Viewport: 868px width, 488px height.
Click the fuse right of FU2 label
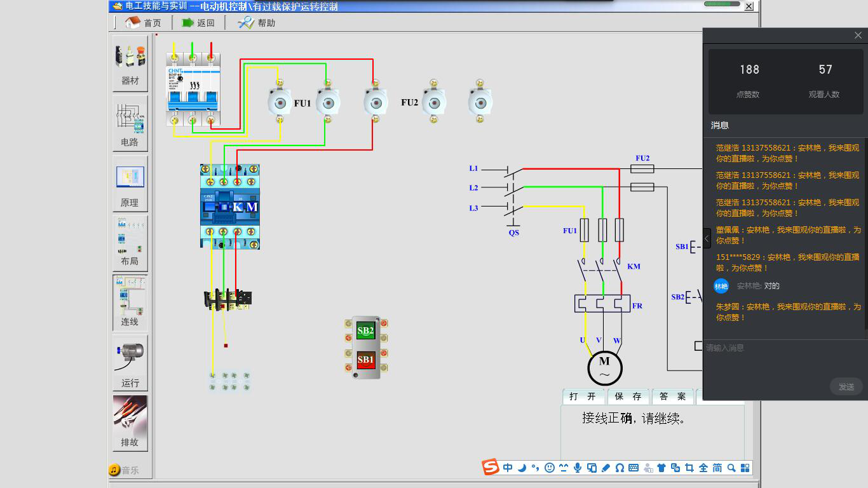click(x=434, y=102)
